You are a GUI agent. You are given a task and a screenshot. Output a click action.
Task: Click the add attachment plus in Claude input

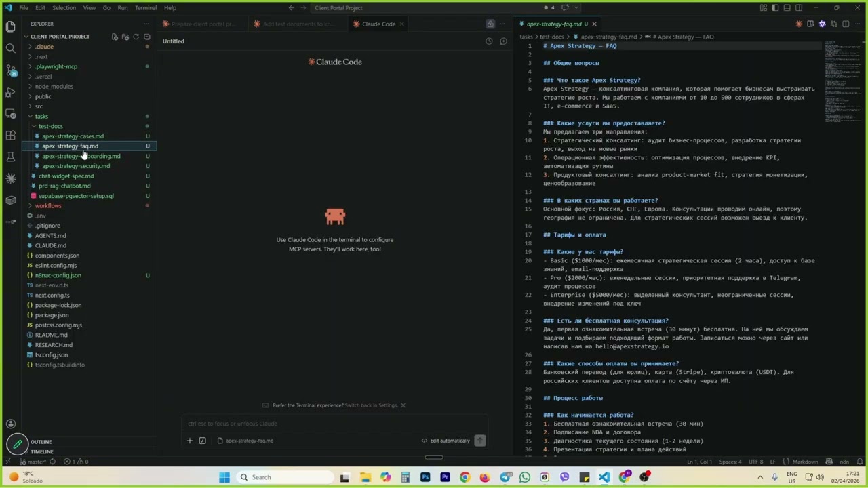(x=190, y=441)
